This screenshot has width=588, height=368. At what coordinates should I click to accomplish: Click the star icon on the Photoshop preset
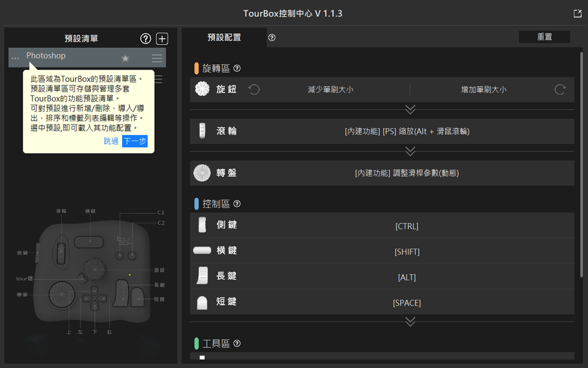(125, 58)
